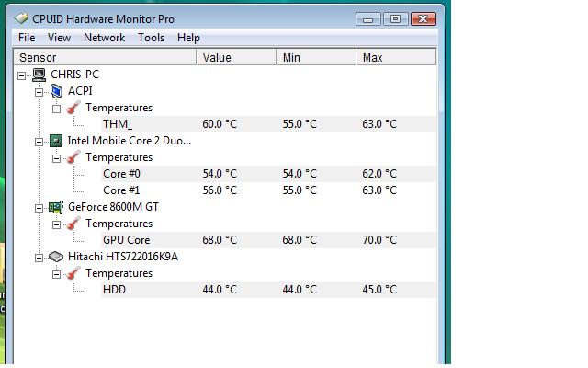Click the THM_ max value 63.0 °C
The height and width of the screenshot is (368, 588).
click(x=379, y=124)
